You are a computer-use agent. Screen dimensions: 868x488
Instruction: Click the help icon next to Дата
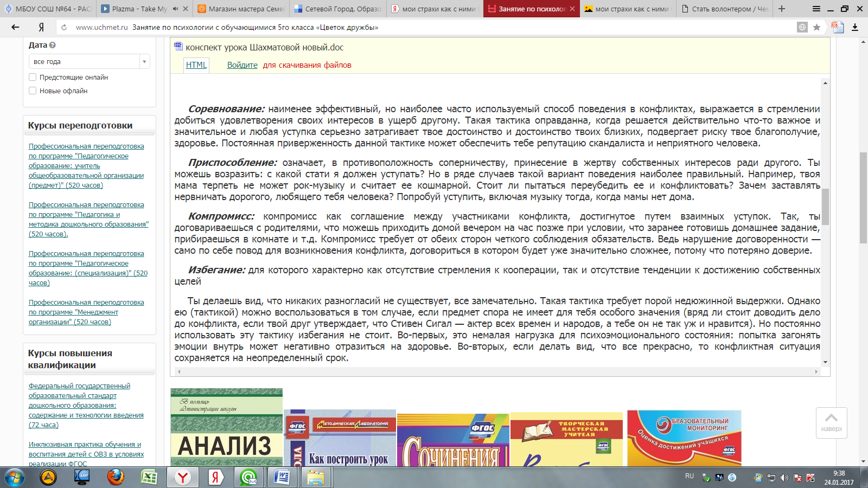pos(53,46)
